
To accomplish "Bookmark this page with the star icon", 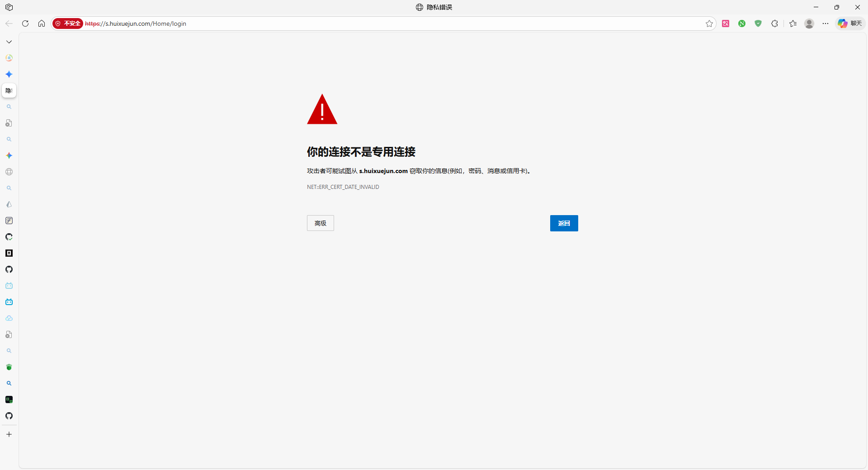I will [709, 23].
